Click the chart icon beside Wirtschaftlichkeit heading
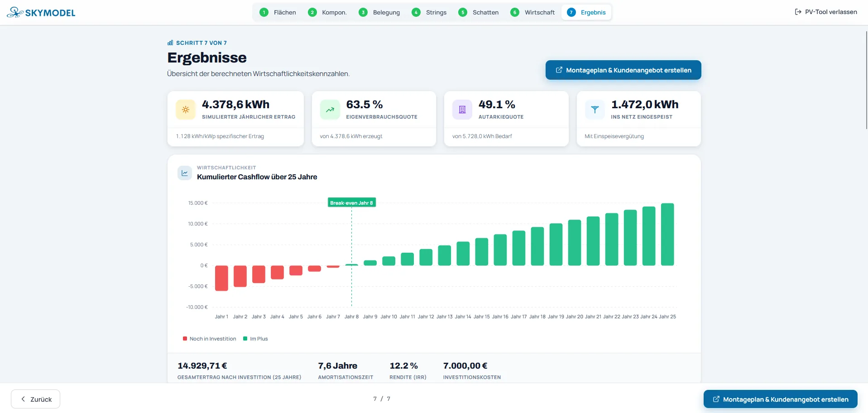Image resolution: width=868 pixels, height=413 pixels. [x=185, y=173]
